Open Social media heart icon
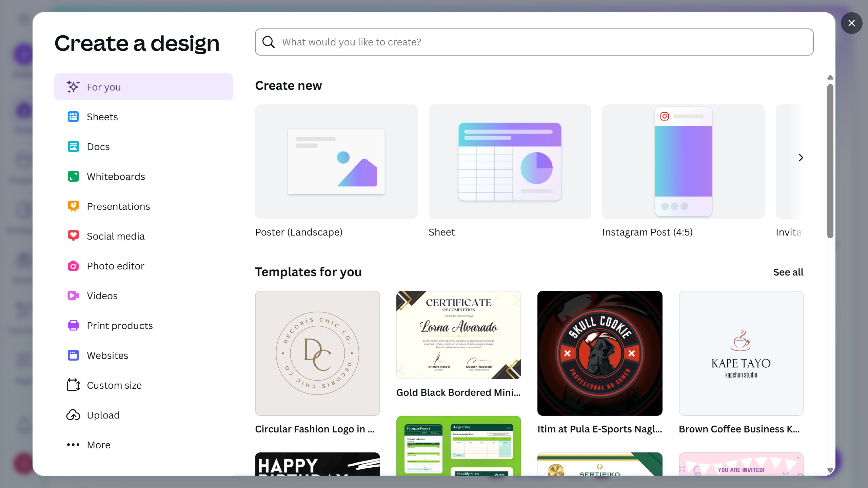 coord(73,236)
